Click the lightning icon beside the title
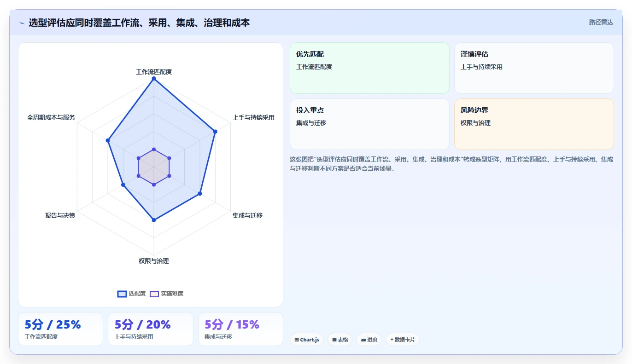Viewport: 632px width, 364px height. [x=22, y=23]
